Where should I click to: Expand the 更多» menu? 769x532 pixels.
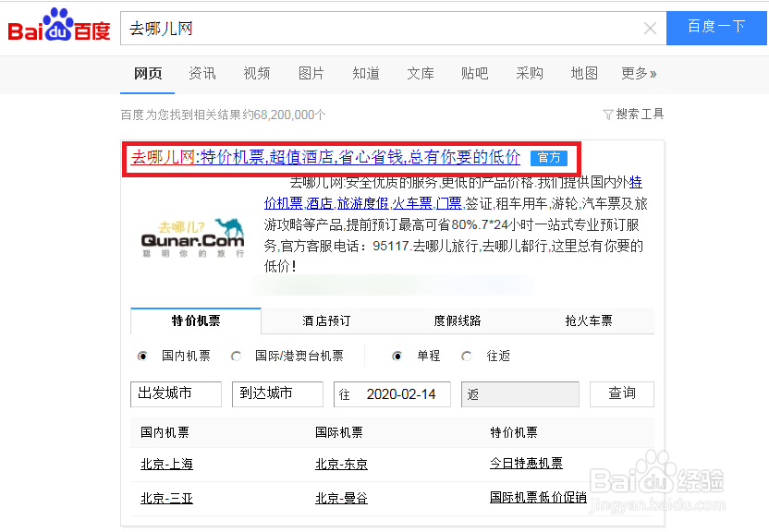639,74
